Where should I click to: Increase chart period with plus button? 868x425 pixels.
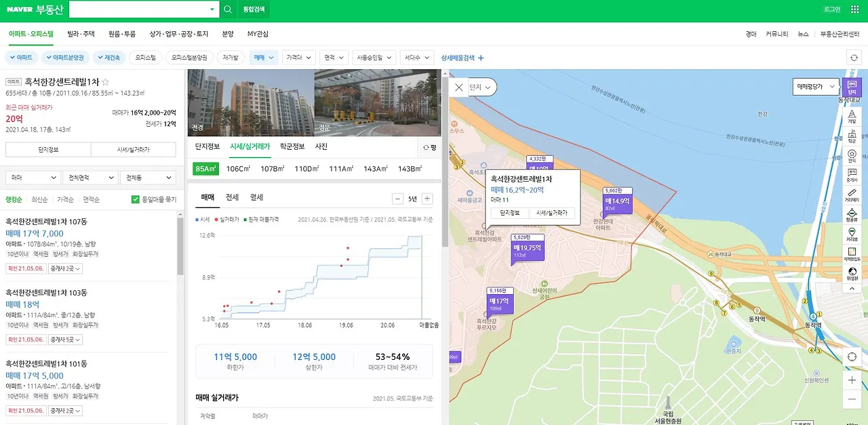coord(427,199)
